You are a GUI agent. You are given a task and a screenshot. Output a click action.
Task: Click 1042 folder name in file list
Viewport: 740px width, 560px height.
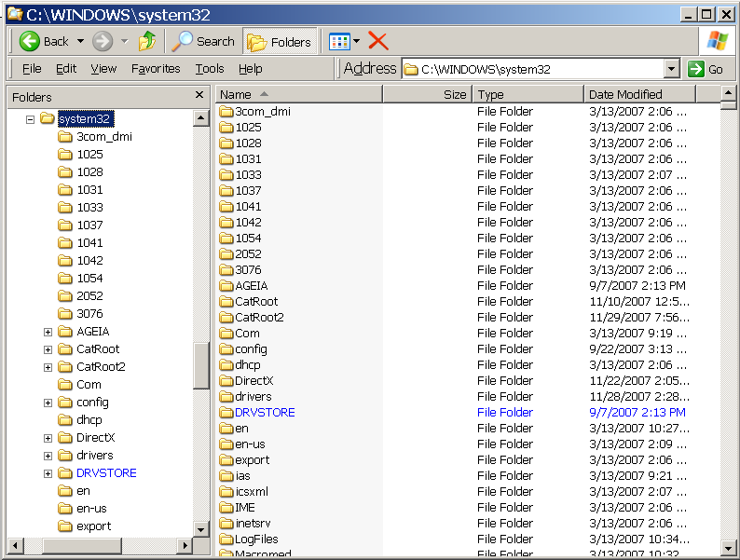[x=248, y=222]
